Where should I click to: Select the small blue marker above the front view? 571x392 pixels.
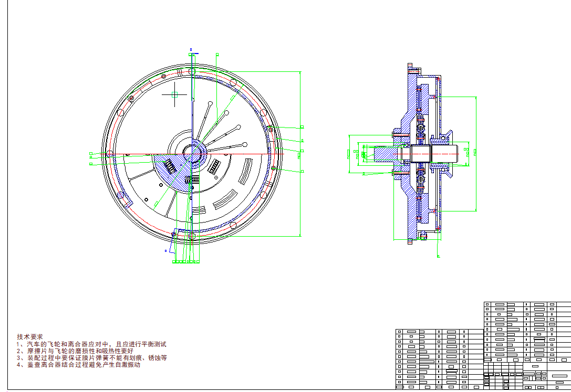tap(191, 49)
